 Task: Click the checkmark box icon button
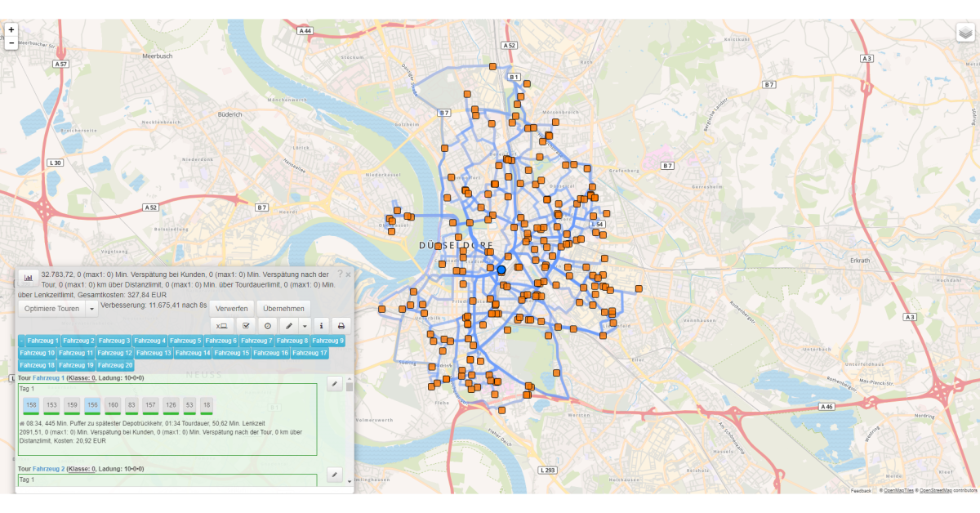pyautogui.click(x=245, y=325)
